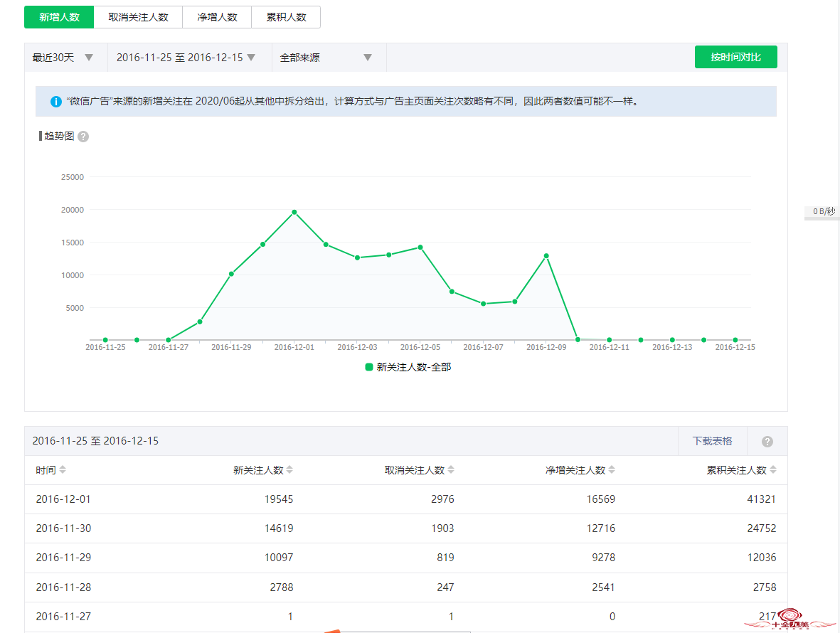Screen dimensions: 840x633
Task: Click the 下载表格 link
Action: coord(712,441)
